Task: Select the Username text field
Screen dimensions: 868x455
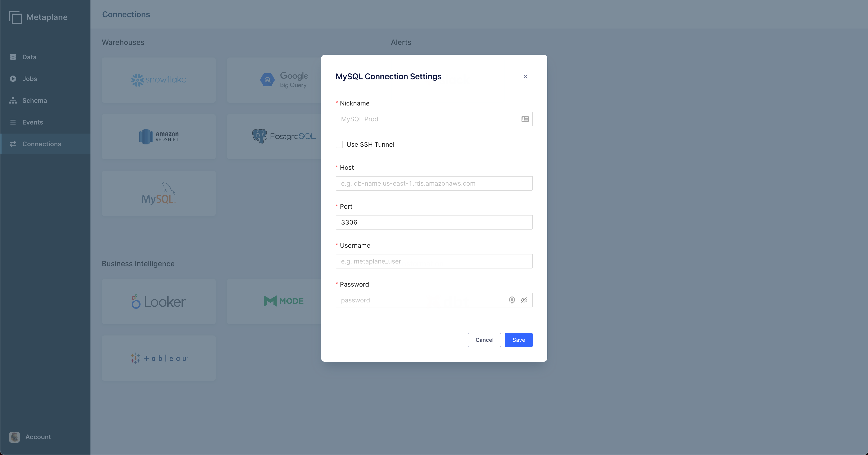Action: [x=434, y=261]
